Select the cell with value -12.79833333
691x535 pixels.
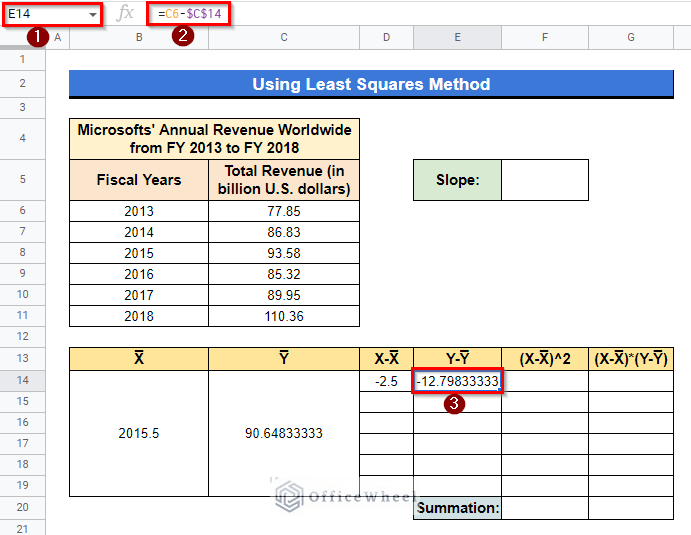coord(457,381)
